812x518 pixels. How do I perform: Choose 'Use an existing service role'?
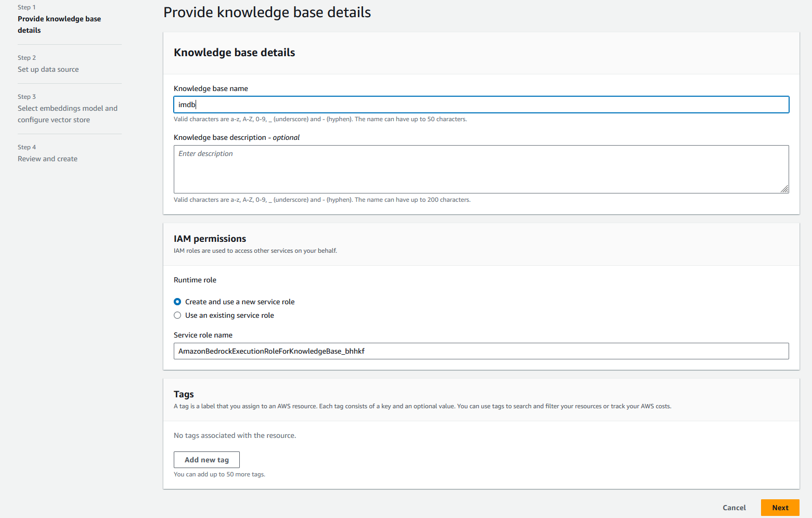(x=177, y=315)
